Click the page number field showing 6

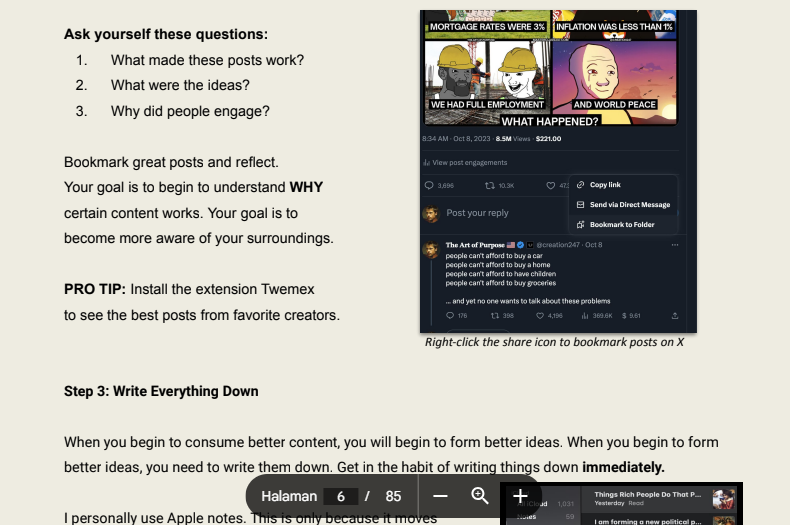(341, 496)
